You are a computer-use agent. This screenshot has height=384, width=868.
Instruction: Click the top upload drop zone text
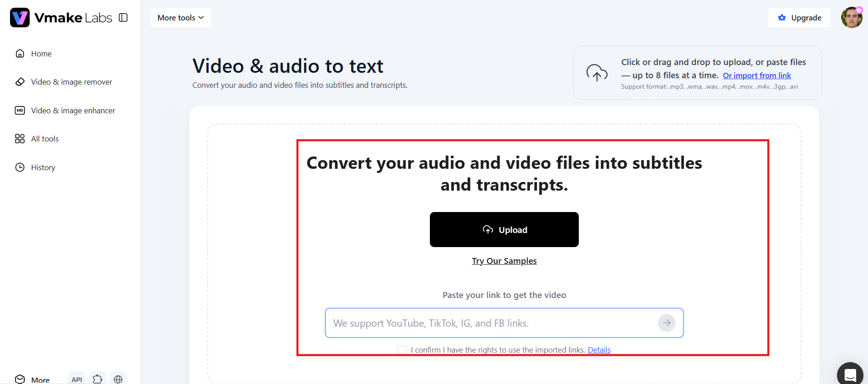tap(714, 68)
